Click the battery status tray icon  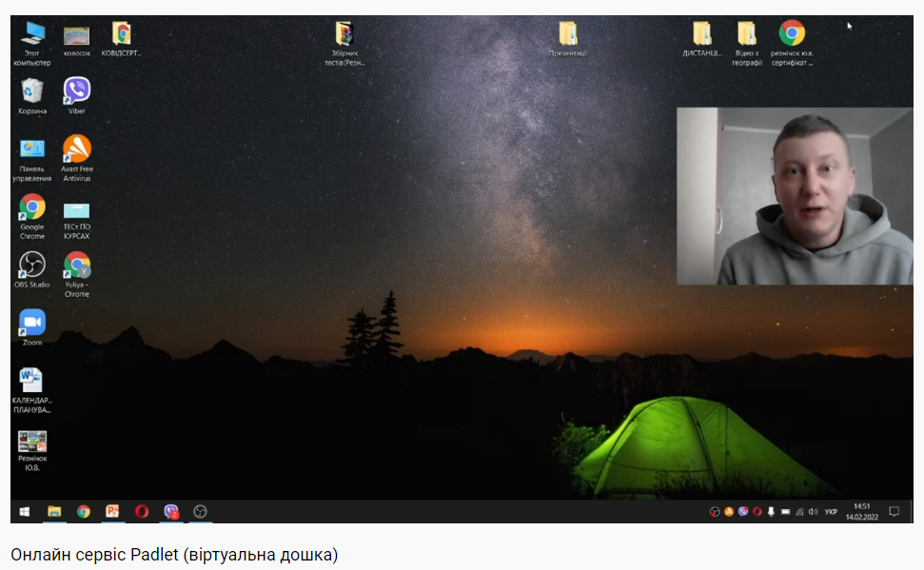click(785, 512)
